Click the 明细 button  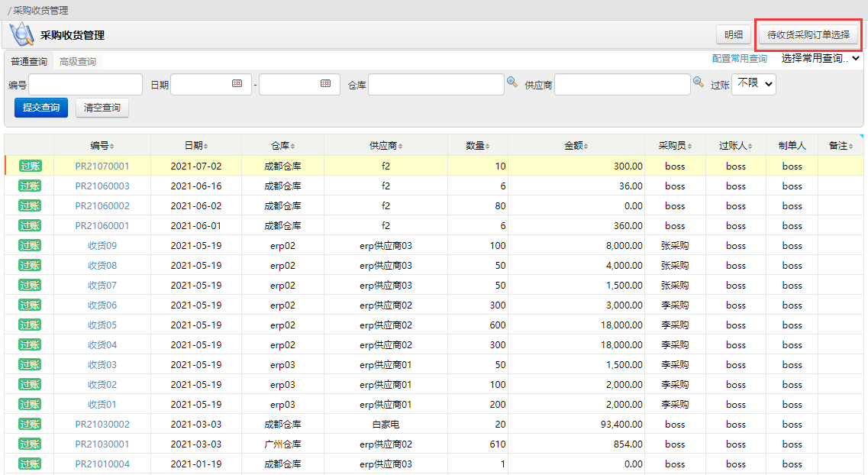point(734,34)
